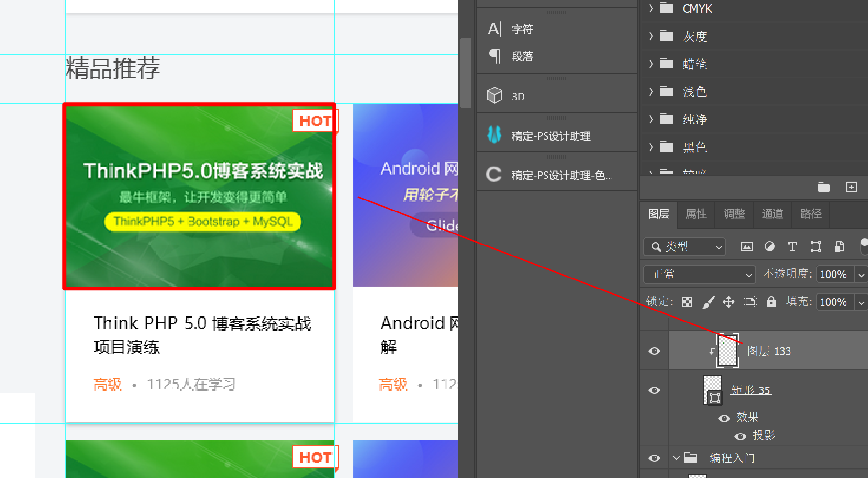Filter layers by shape icon
868x478 pixels.
[x=816, y=246]
